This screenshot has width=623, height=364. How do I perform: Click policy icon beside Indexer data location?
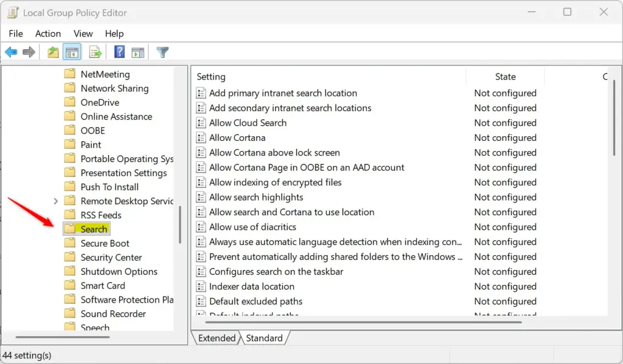pyautogui.click(x=201, y=287)
